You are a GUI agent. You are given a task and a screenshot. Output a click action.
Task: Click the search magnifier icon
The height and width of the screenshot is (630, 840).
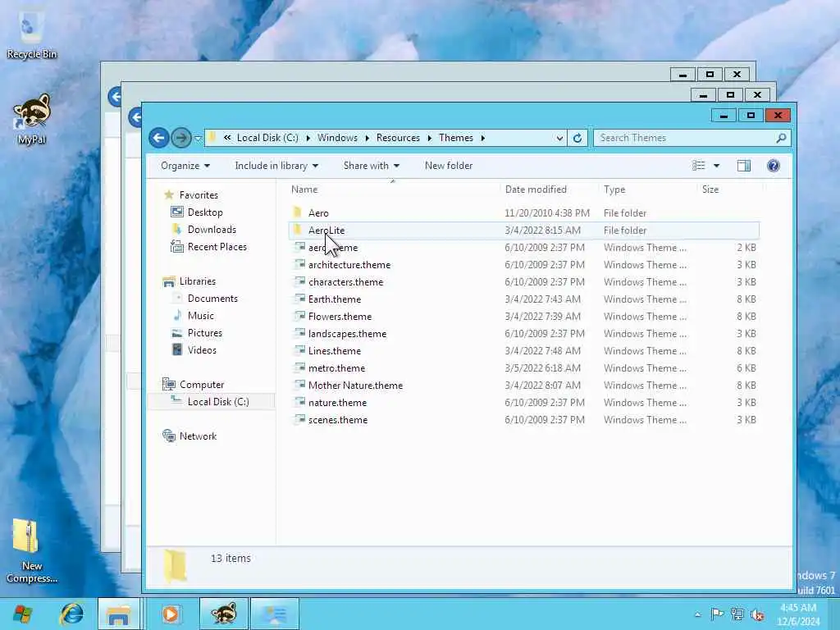781,138
